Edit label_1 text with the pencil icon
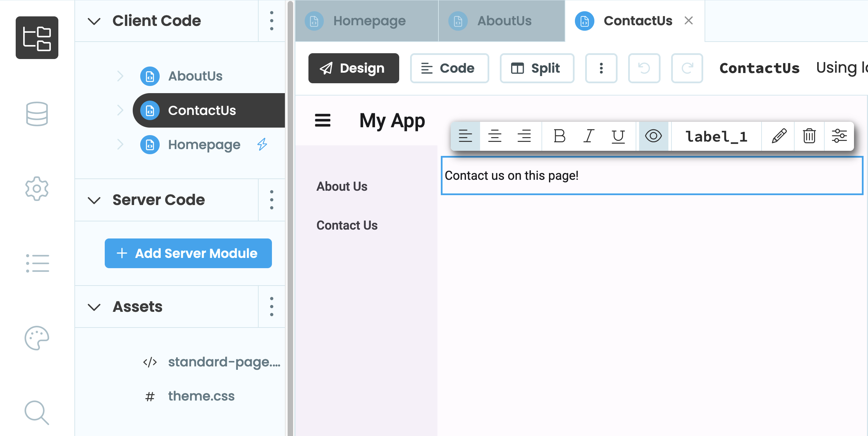The height and width of the screenshot is (436, 868). click(x=778, y=136)
